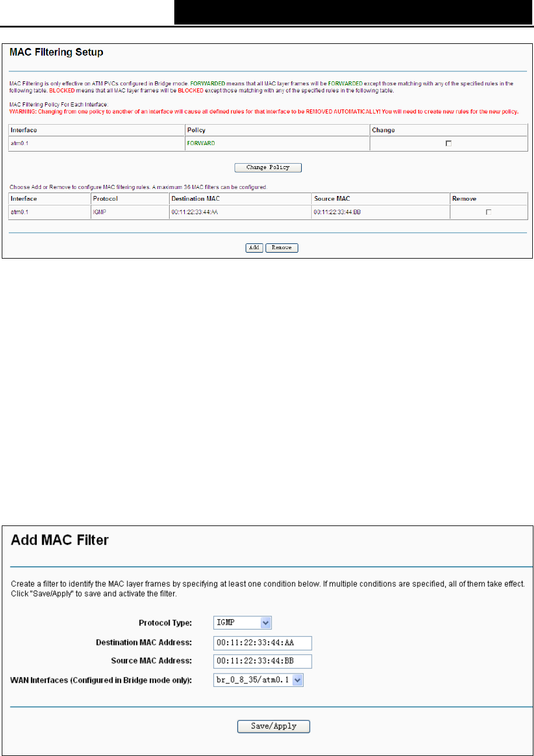Image resolution: width=534 pixels, height=756 pixels.
Task: Open the Protocol Type dropdown
Action: click(243, 623)
